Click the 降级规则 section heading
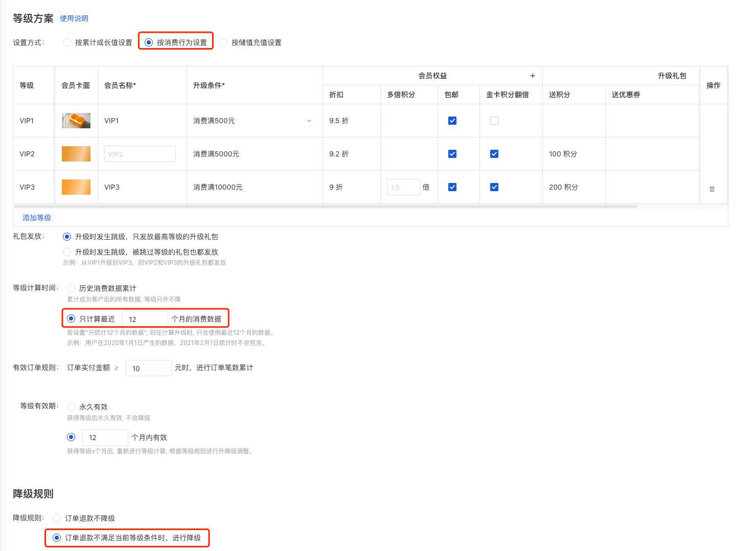Screen dimensions: 756x551 coord(33,494)
